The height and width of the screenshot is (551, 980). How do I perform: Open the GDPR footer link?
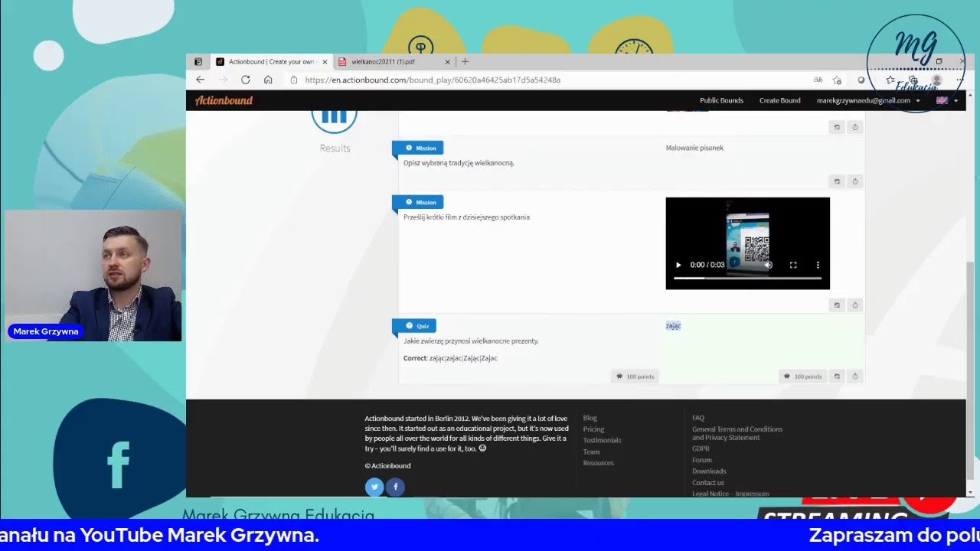[x=701, y=448]
